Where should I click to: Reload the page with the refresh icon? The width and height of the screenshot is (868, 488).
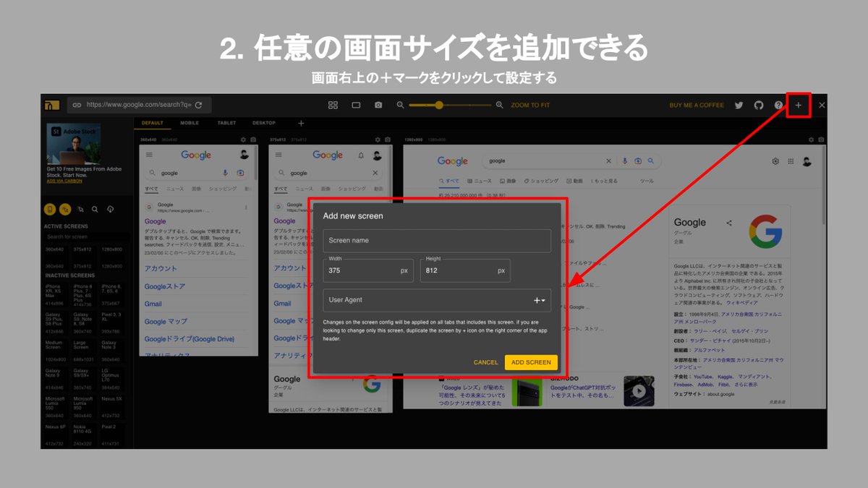coord(198,105)
